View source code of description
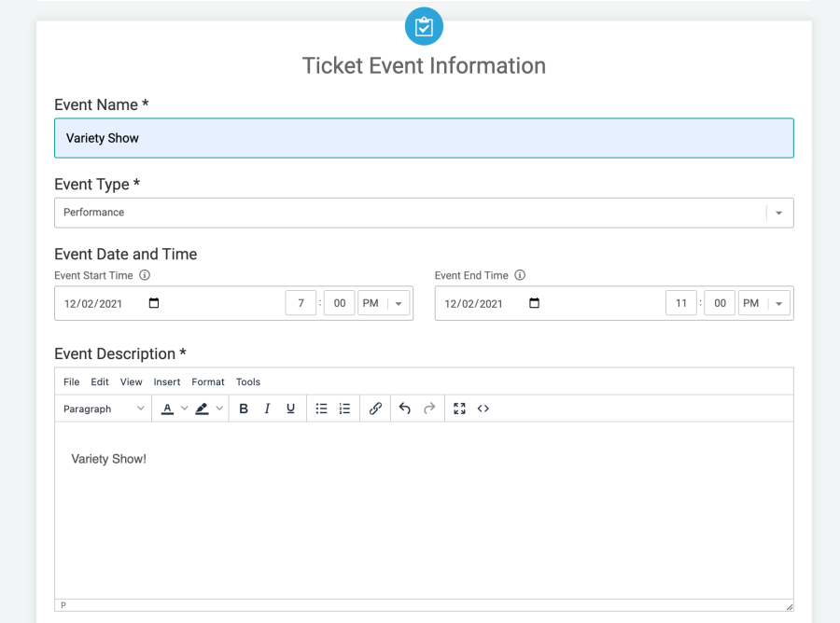Image resolution: width=840 pixels, height=623 pixels. [x=483, y=408]
